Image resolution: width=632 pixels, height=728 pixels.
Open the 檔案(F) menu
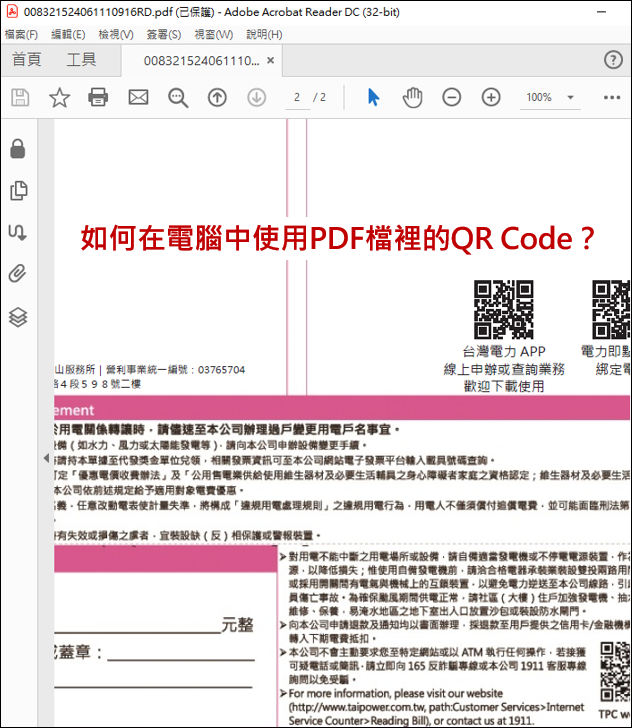pos(21,34)
